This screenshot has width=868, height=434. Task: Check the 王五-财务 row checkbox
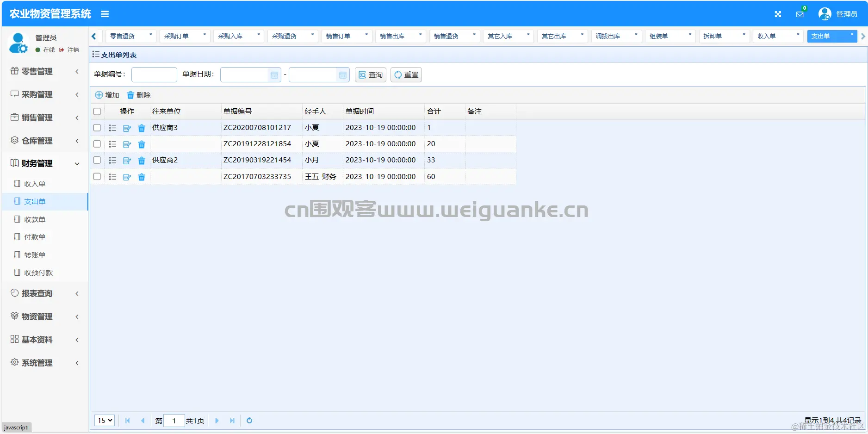pyautogui.click(x=97, y=176)
